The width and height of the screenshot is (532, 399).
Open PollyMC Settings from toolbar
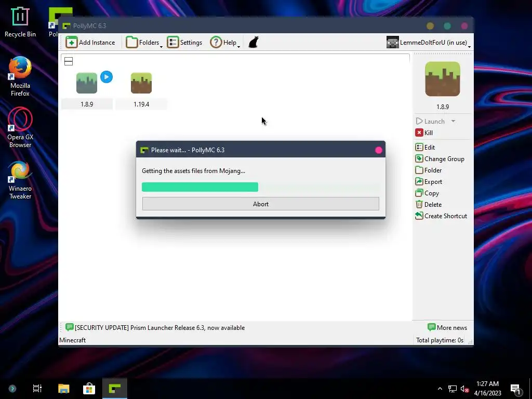tap(185, 43)
